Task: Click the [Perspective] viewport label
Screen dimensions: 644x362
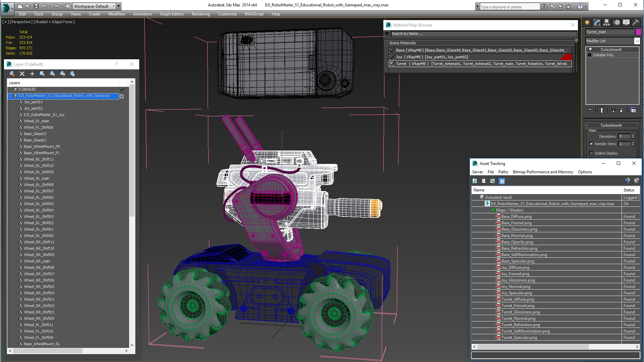Action: click(x=21, y=22)
